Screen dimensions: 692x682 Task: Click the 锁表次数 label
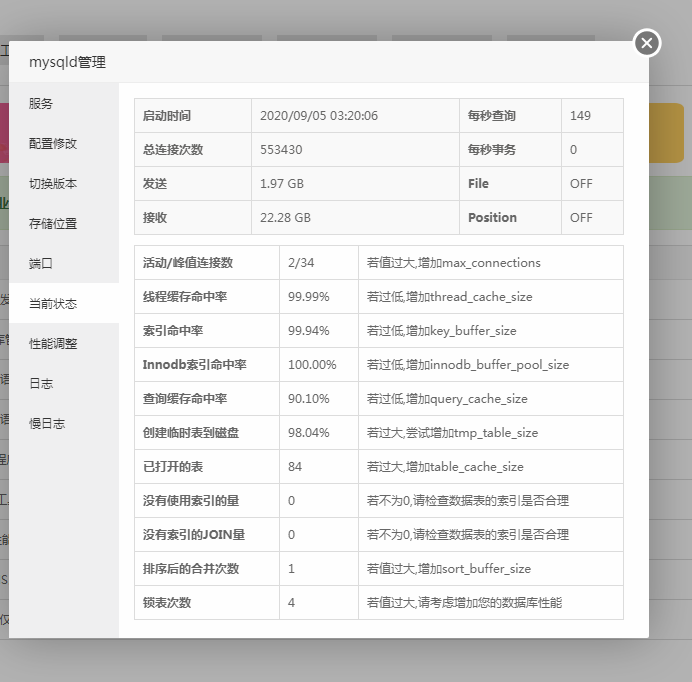(167, 603)
